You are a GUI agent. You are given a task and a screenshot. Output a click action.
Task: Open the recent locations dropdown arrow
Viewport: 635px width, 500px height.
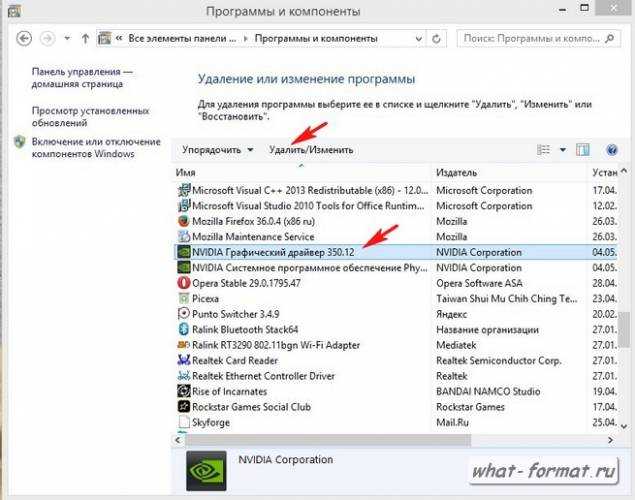67,38
